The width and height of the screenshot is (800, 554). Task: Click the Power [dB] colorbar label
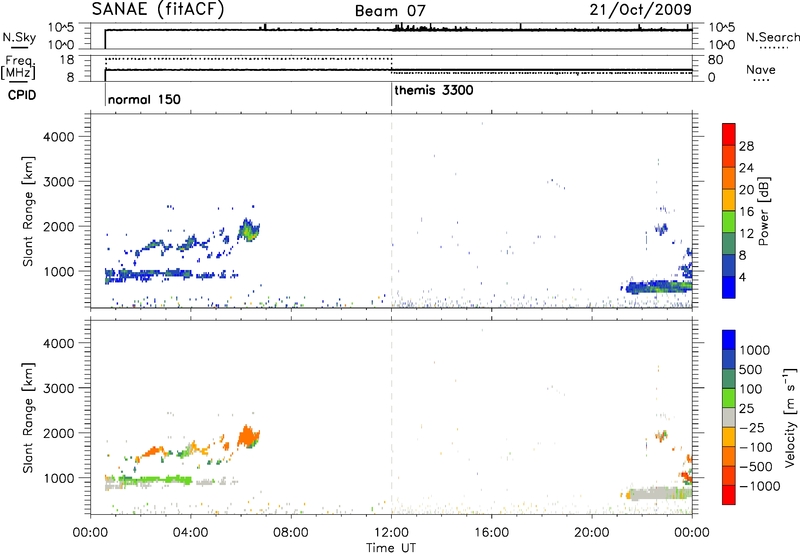pyautogui.click(x=763, y=211)
